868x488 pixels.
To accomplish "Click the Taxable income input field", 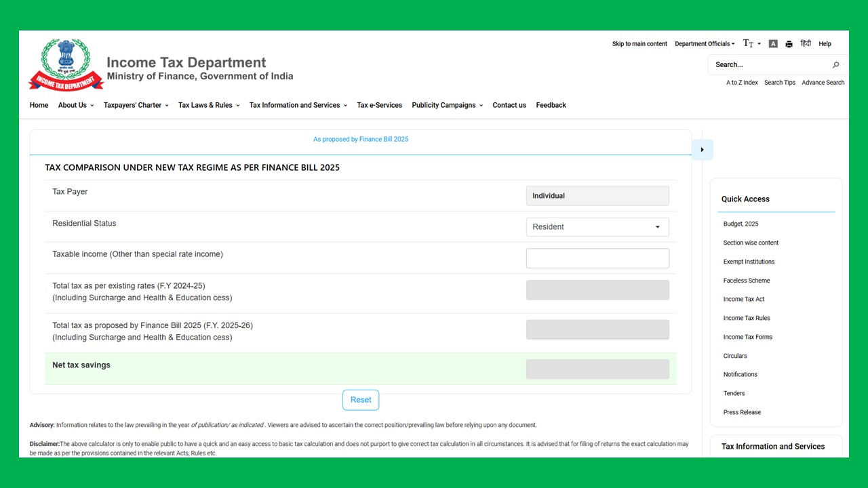I will tap(597, 258).
